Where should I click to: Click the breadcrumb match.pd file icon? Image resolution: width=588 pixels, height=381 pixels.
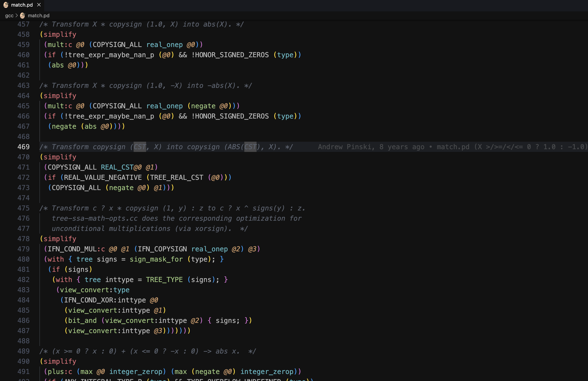pos(22,16)
